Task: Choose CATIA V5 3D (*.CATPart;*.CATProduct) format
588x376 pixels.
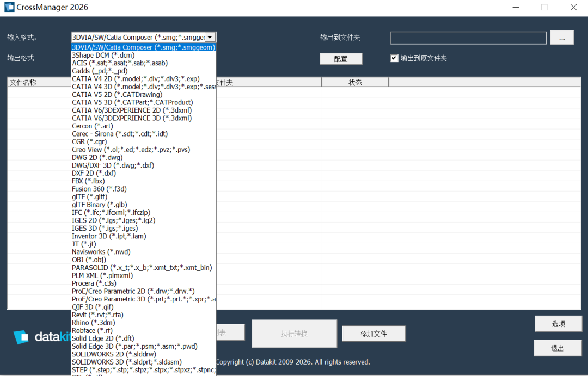Action: click(144, 102)
